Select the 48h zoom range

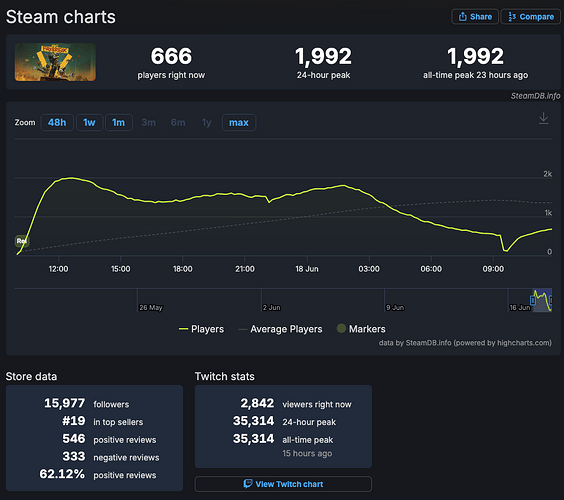pyautogui.click(x=57, y=123)
